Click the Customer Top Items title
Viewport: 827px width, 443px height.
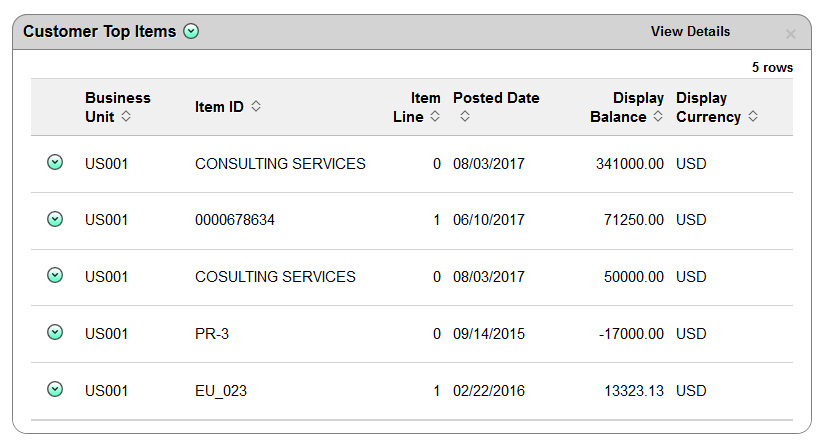click(100, 32)
